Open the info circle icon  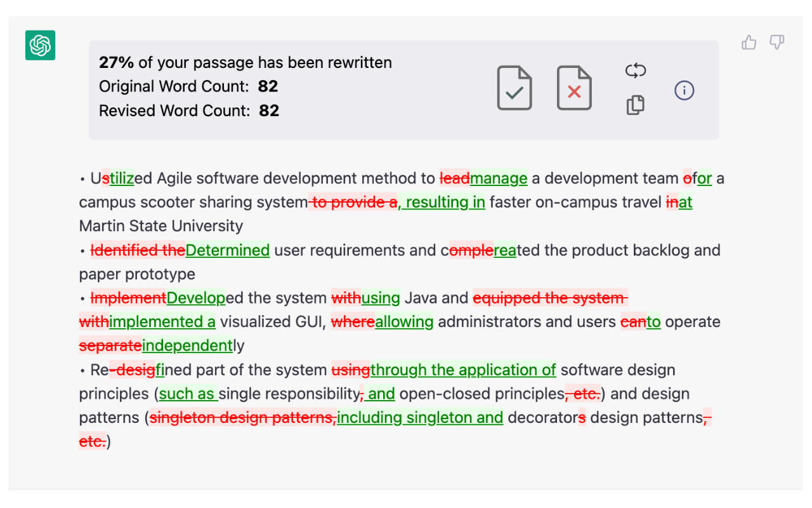click(684, 91)
